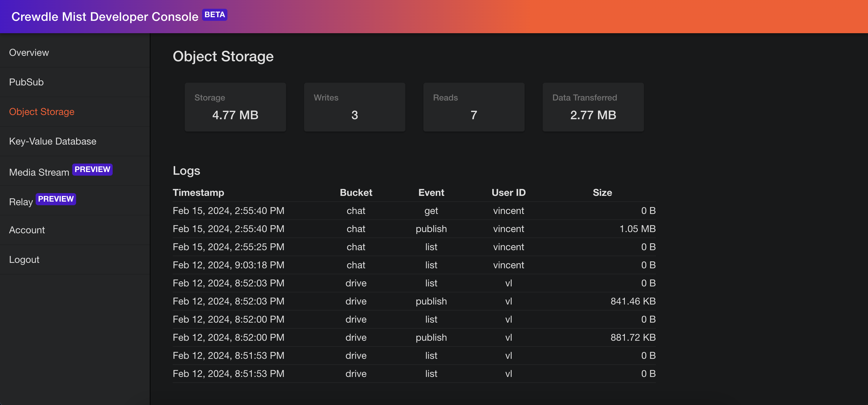
Task: Click 'publish' event in 881.72 KB row
Action: (x=431, y=337)
